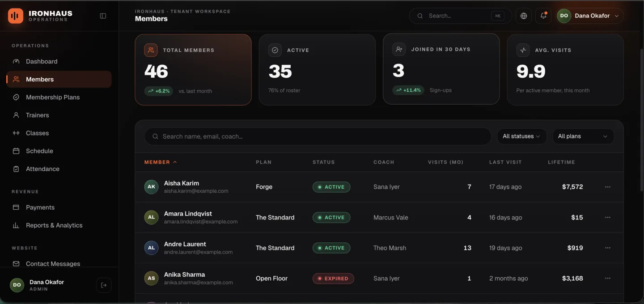644x304 pixels.
Task: Open the Dana Okafor account menu
Action: click(x=590, y=16)
